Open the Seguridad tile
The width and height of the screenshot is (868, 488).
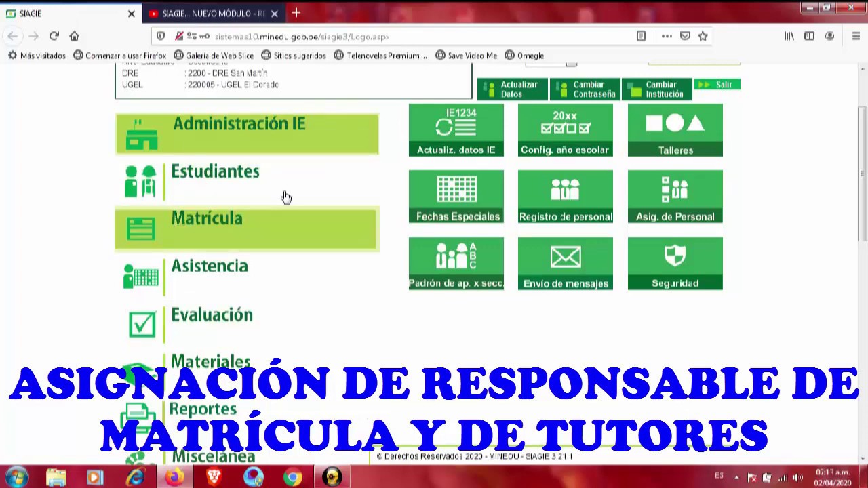(x=675, y=264)
